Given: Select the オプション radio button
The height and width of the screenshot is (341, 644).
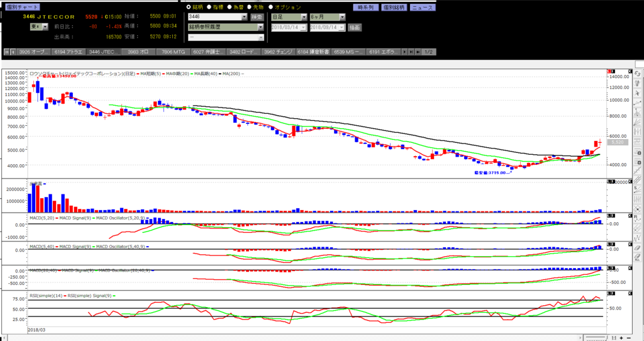Looking at the screenshot, I should pyautogui.click(x=270, y=7).
